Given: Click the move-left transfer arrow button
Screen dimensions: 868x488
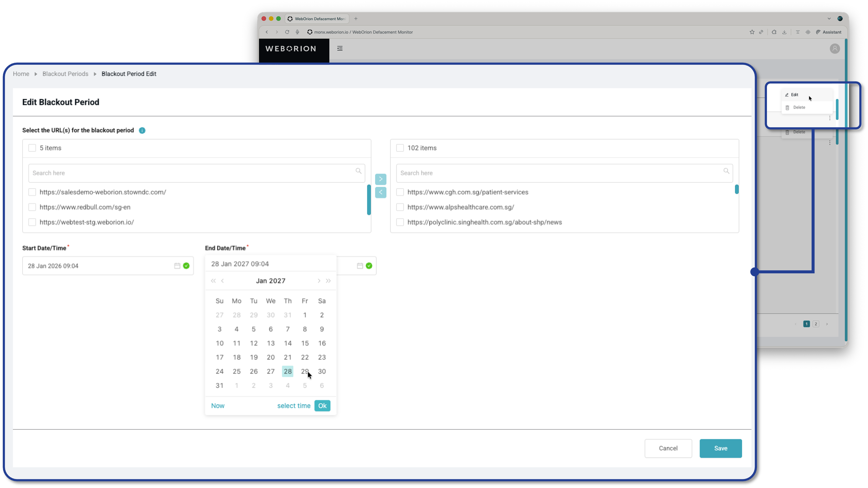Looking at the screenshot, I should point(380,192).
